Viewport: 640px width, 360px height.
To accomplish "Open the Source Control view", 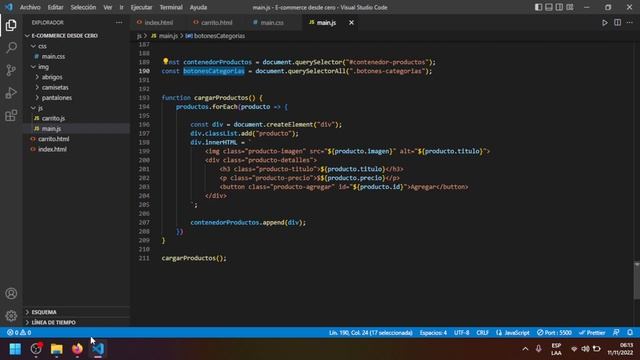I will (x=11, y=70).
